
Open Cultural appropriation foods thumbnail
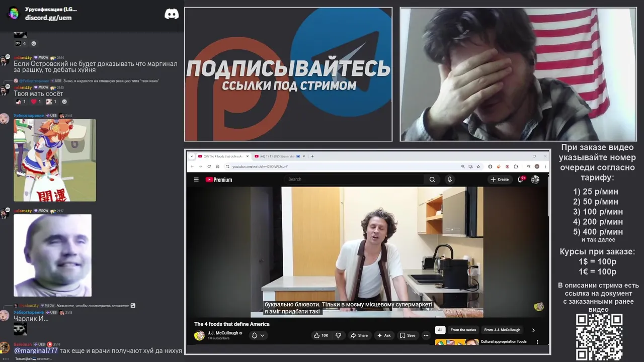coord(457,342)
